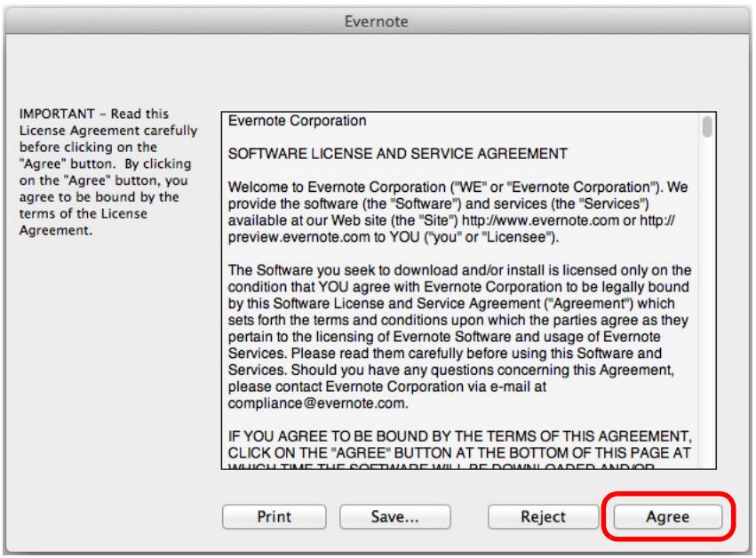Click the 'IMPORTANT – Read this' instruction text

click(94, 114)
